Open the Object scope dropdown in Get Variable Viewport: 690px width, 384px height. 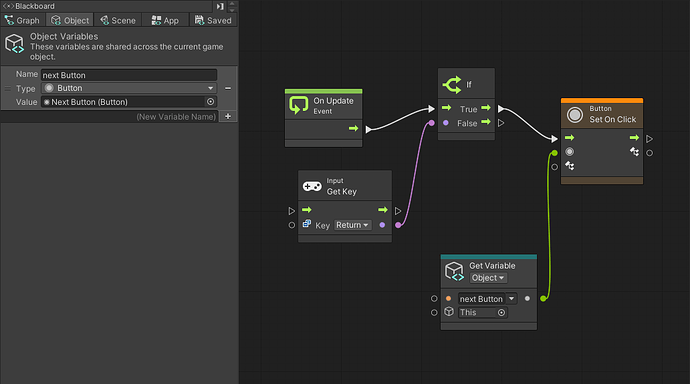tap(488, 278)
